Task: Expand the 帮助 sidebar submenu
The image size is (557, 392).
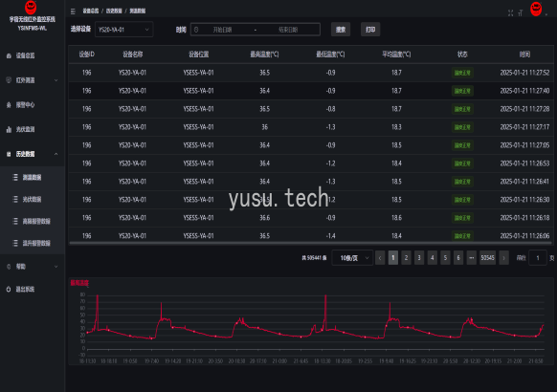Action: coord(32,267)
